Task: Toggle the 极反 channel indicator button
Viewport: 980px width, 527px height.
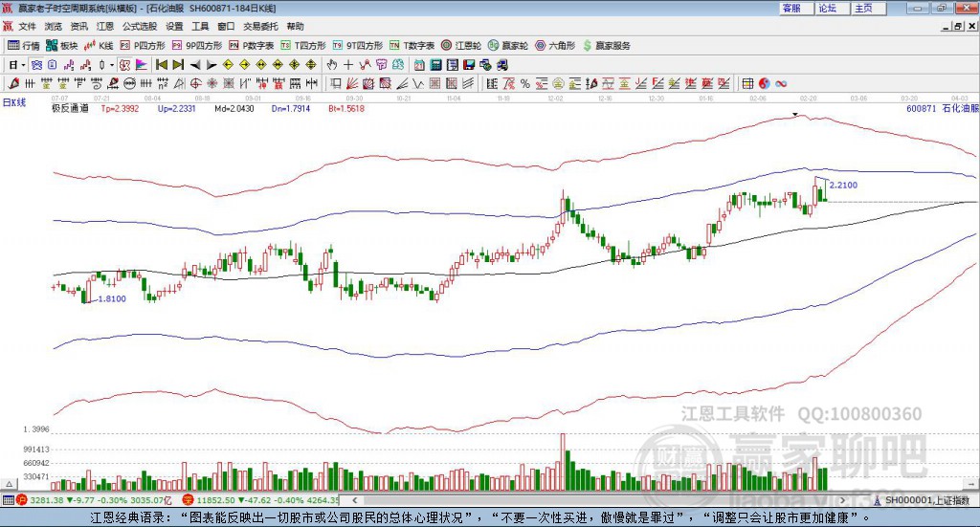Action: click(x=124, y=65)
